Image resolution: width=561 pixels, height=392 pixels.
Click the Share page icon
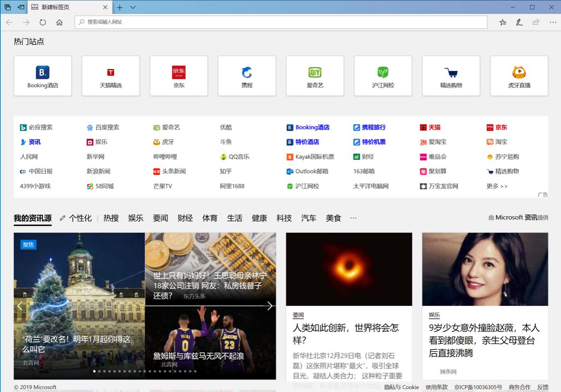click(x=536, y=22)
